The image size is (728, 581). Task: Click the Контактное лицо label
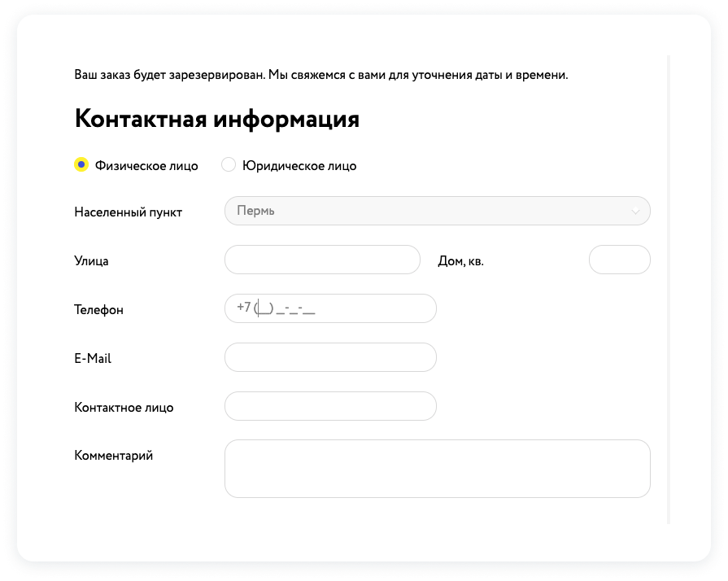(x=124, y=408)
